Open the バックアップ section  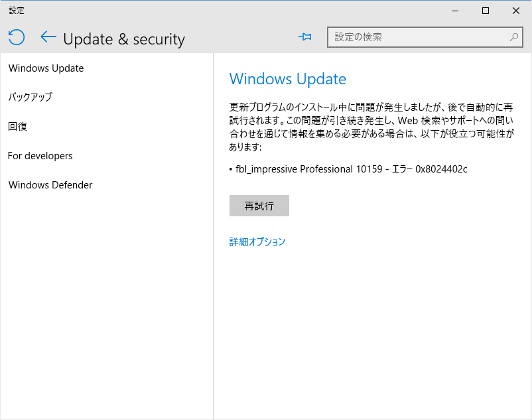[31, 97]
